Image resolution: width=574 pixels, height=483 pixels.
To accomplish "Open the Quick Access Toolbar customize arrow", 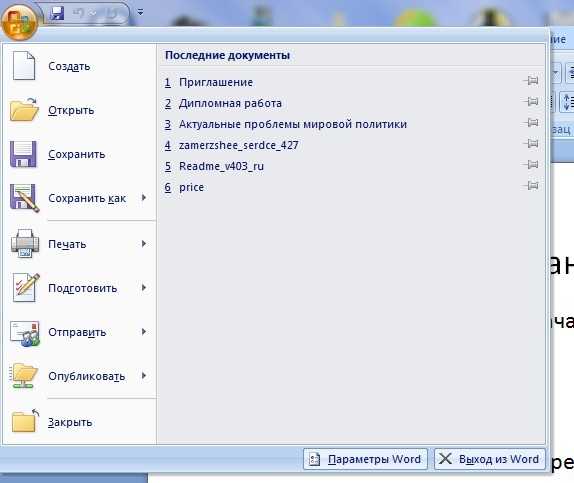I will (140, 12).
